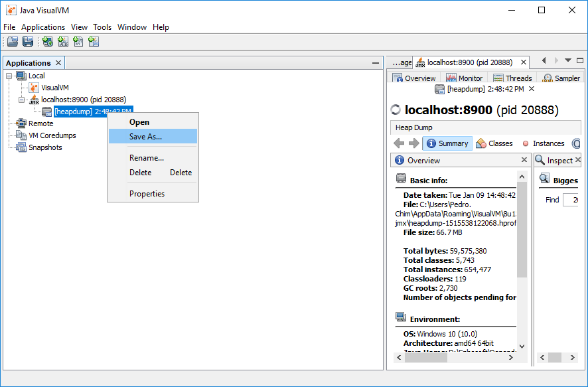Open the File menu
588x387 pixels.
pos(9,27)
